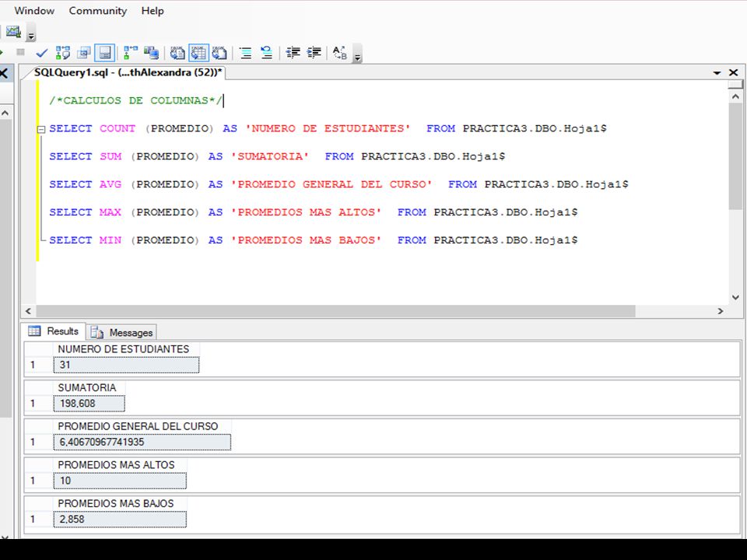Select the SQLQuery1.sql document tab
Screen dimensions: 747x560
click(x=128, y=72)
